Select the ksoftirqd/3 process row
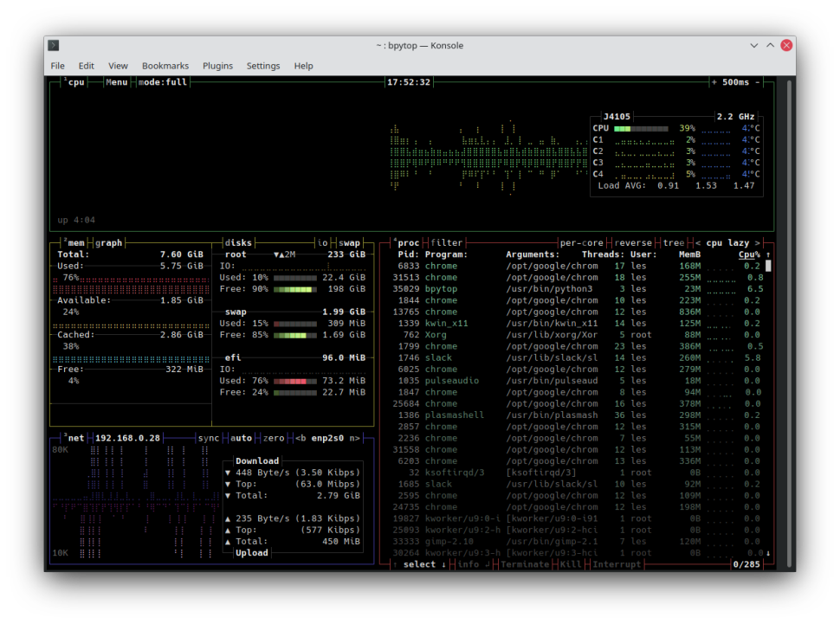Image resolution: width=840 pixels, height=624 pixels. click(578, 473)
